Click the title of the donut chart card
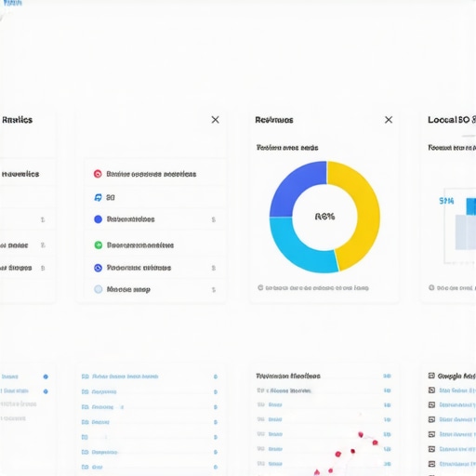 pos(274,120)
